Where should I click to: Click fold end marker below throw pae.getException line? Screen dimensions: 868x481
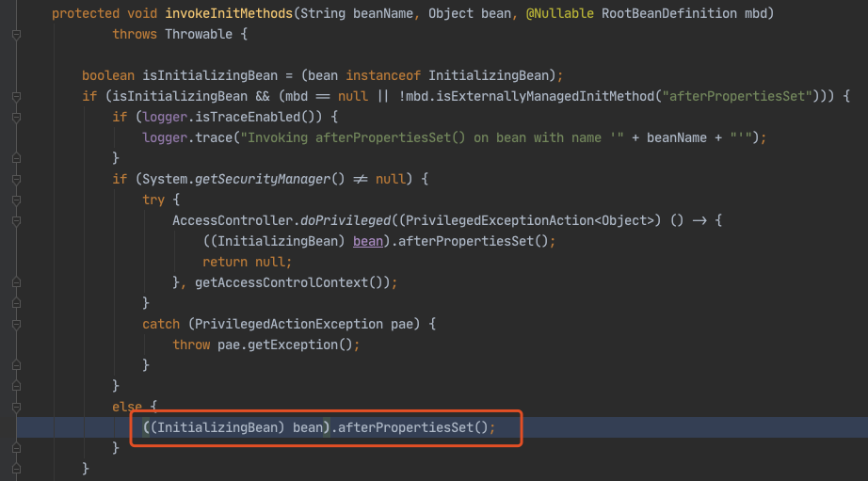[x=17, y=365]
